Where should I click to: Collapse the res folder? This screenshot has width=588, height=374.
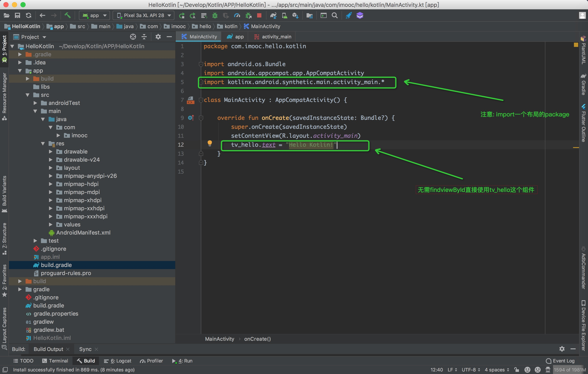(x=43, y=144)
